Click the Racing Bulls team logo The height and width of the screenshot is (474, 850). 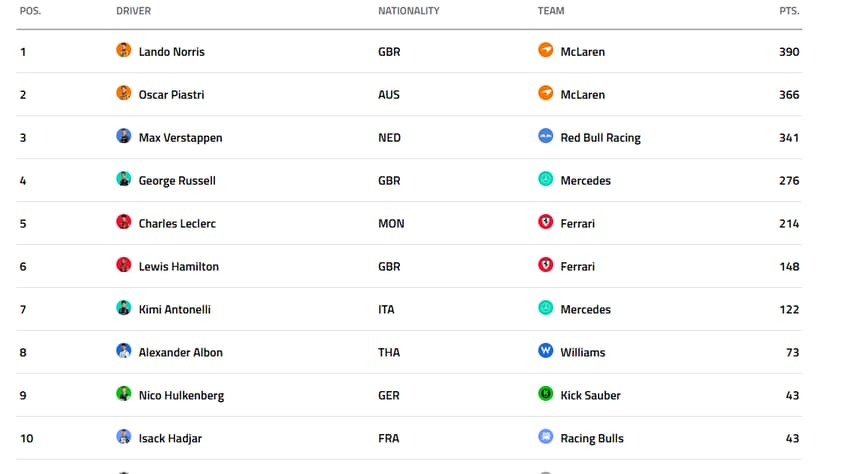pyautogui.click(x=546, y=437)
